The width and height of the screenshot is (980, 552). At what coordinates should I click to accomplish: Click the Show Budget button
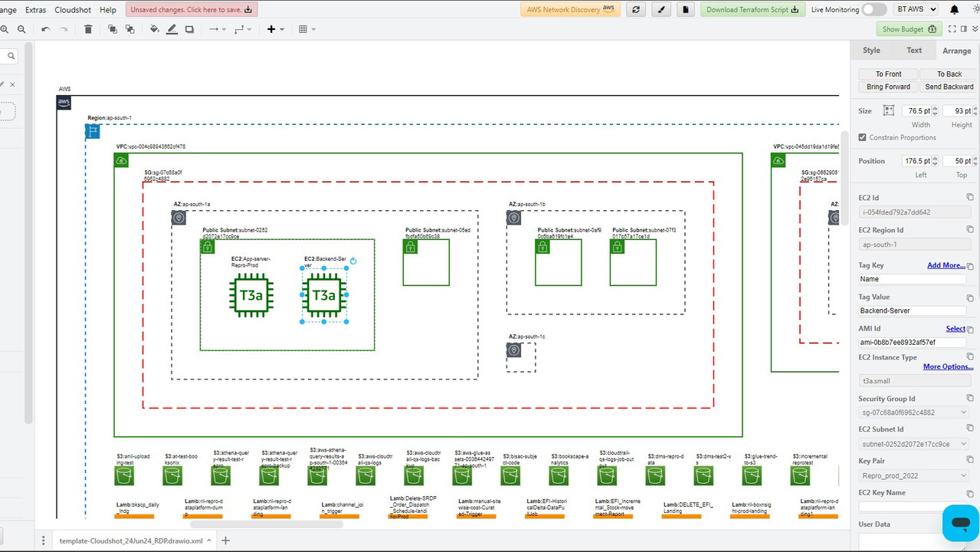pyautogui.click(x=909, y=29)
